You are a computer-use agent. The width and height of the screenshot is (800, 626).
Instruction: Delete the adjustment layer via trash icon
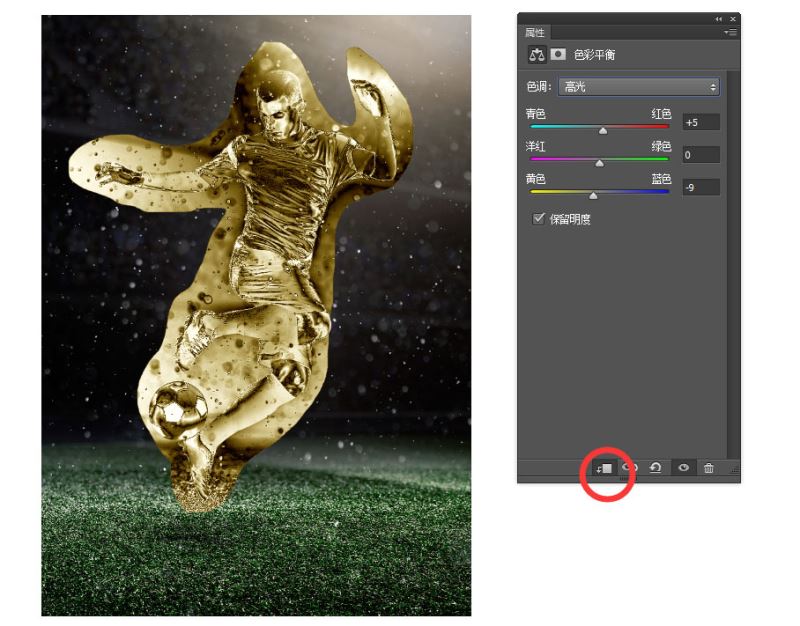[x=709, y=467]
